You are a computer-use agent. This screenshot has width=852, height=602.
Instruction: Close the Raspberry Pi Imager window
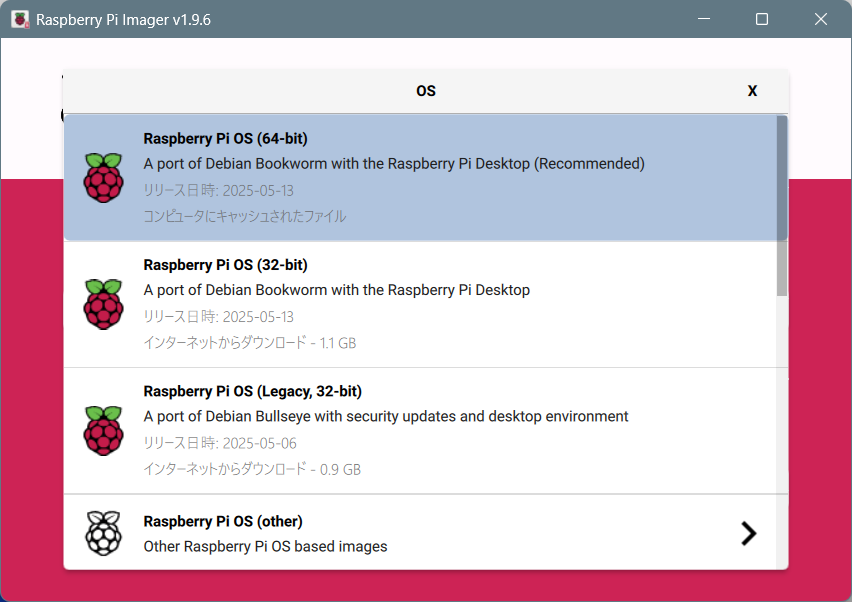click(x=820, y=19)
